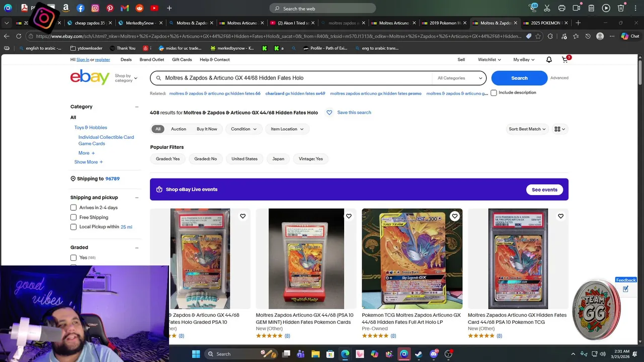Tick Local Pickup within checkbox
Screen dimensions: 644x362
pyautogui.click(x=73, y=227)
